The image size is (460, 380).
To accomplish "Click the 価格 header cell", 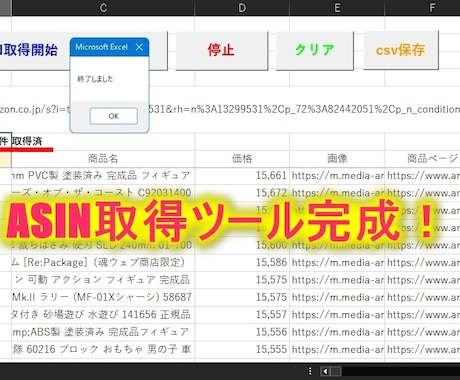I will click(242, 159).
